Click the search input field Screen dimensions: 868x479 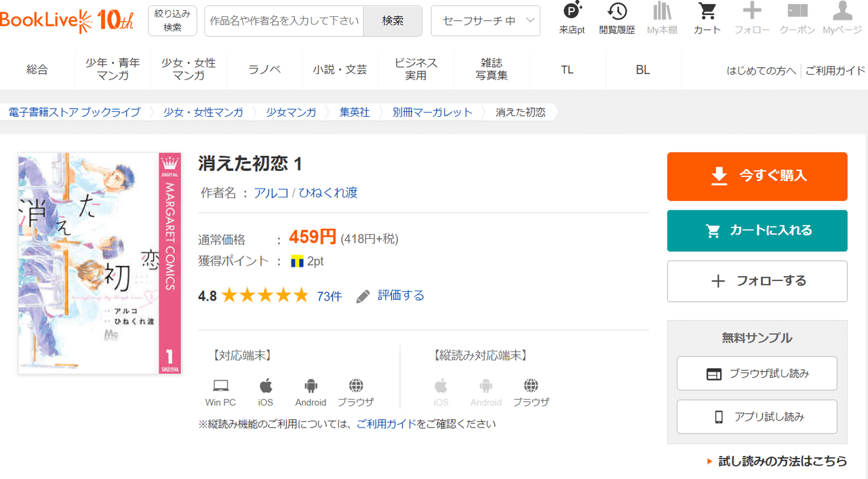pyautogui.click(x=284, y=21)
